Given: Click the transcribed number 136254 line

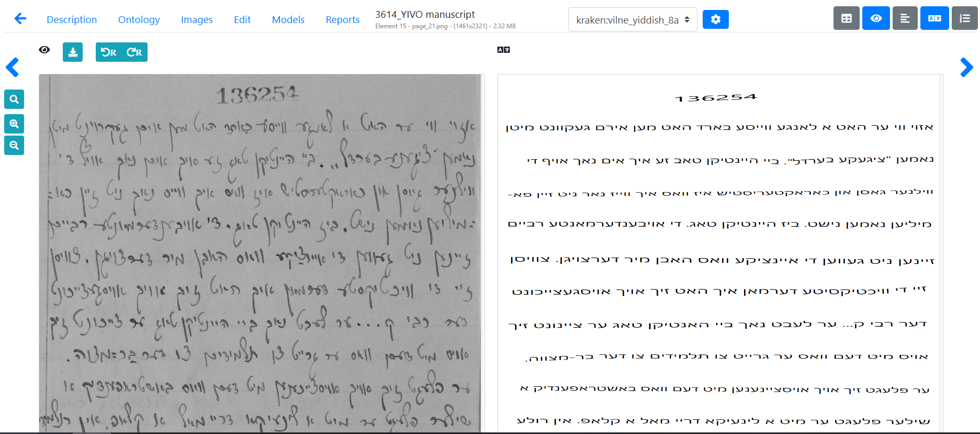Looking at the screenshot, I should click(x=716, y=98).
